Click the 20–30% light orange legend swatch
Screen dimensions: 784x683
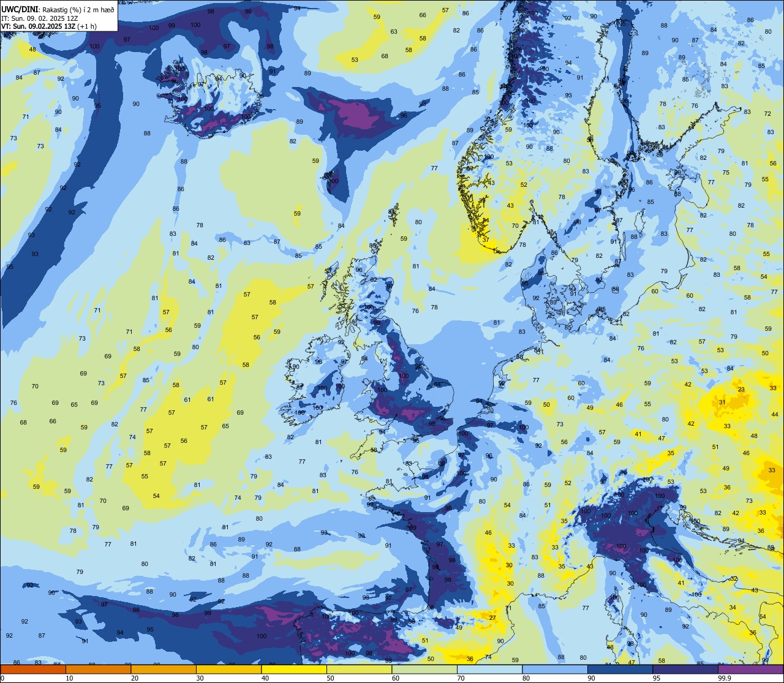[x=164, y=669]
